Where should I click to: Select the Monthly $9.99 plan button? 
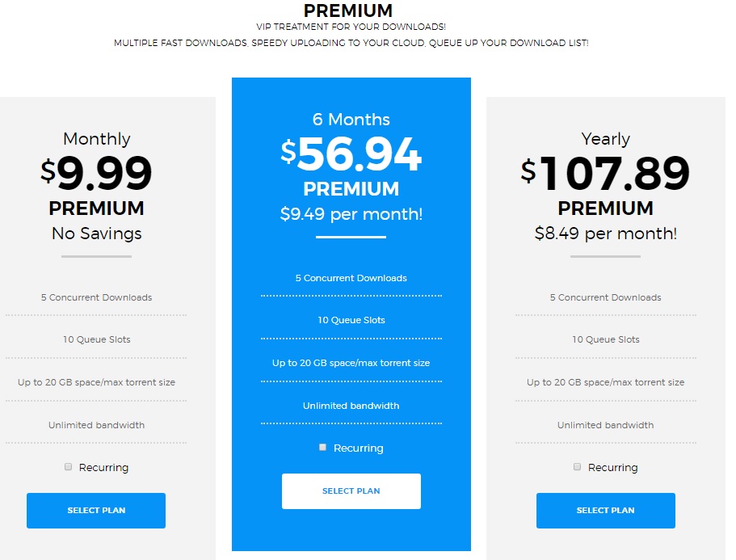(96, 510)
